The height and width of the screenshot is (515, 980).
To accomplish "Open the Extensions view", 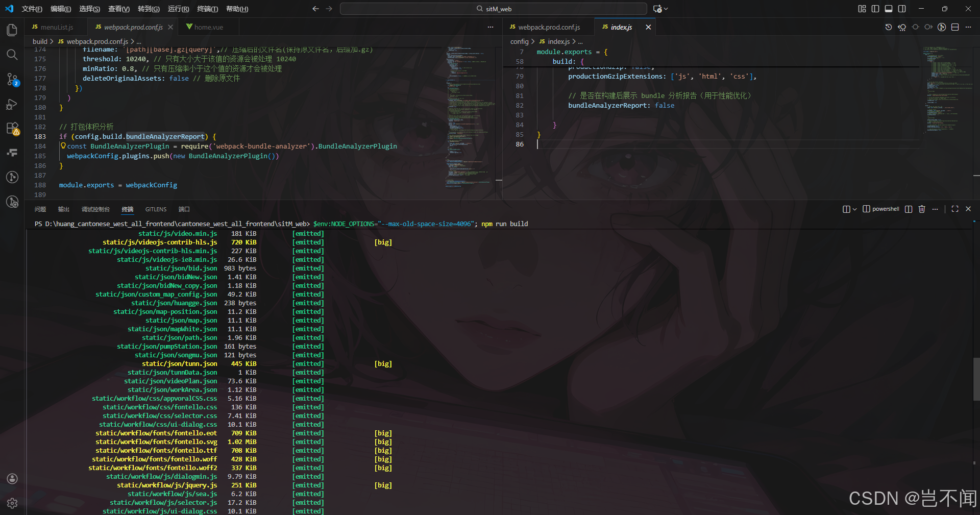I will pyautogui.click(x=12, y=129).
